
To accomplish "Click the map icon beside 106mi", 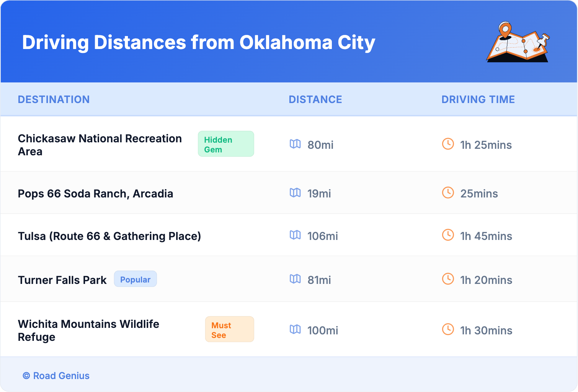I will (295, 235).
